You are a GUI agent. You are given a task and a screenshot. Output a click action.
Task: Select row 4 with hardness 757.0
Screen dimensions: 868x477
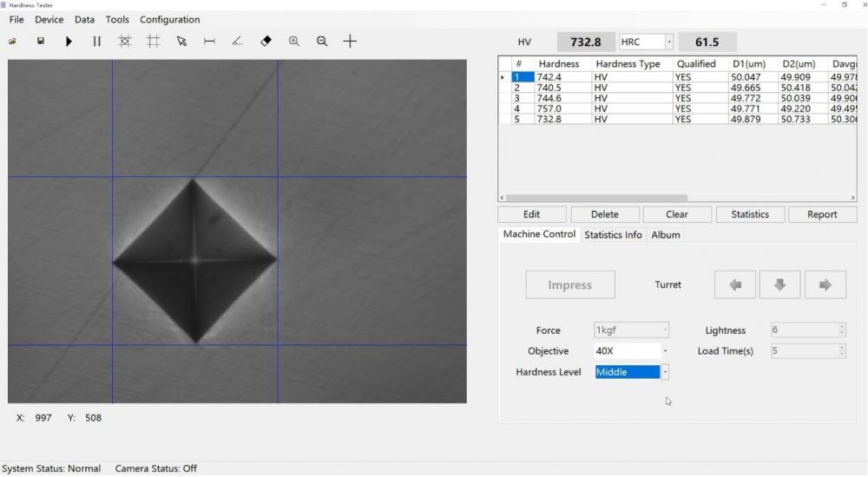click(678, 108)
